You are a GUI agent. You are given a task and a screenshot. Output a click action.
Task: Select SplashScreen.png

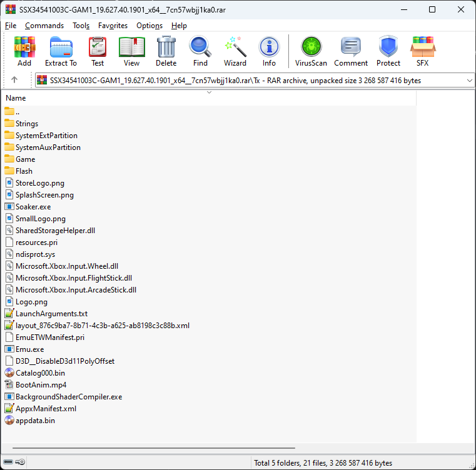pyautogui.click(x=39, y=195)
